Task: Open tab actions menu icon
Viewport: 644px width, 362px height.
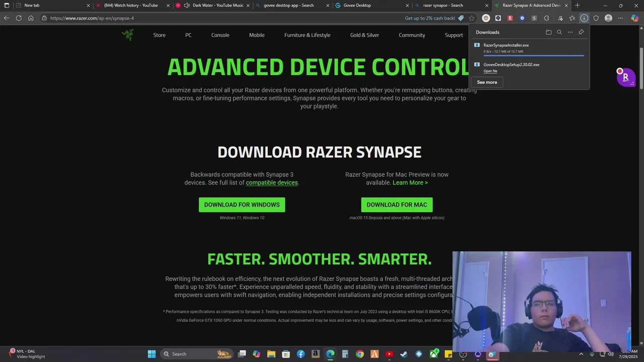Action: 7,6
